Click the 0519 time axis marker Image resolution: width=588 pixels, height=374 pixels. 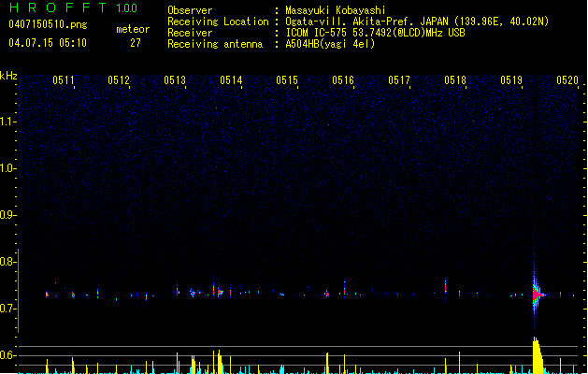[x=511, y=79]
